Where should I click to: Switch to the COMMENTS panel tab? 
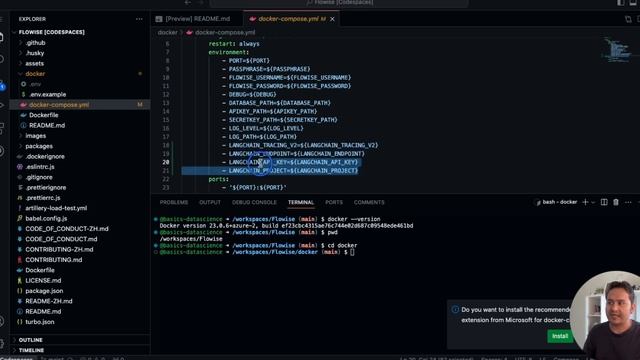point(369,202)
